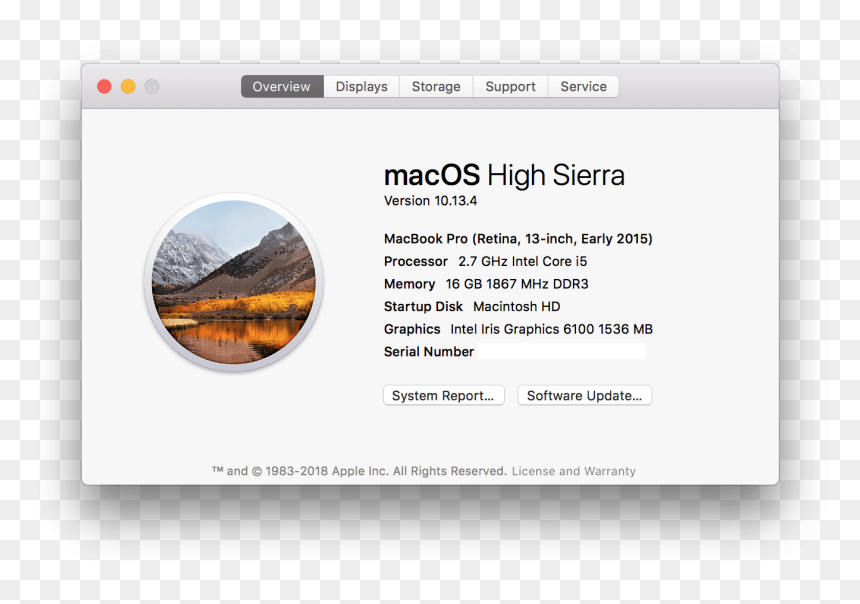
Task: Click the Software Update... button
Action: pos(584,396)
